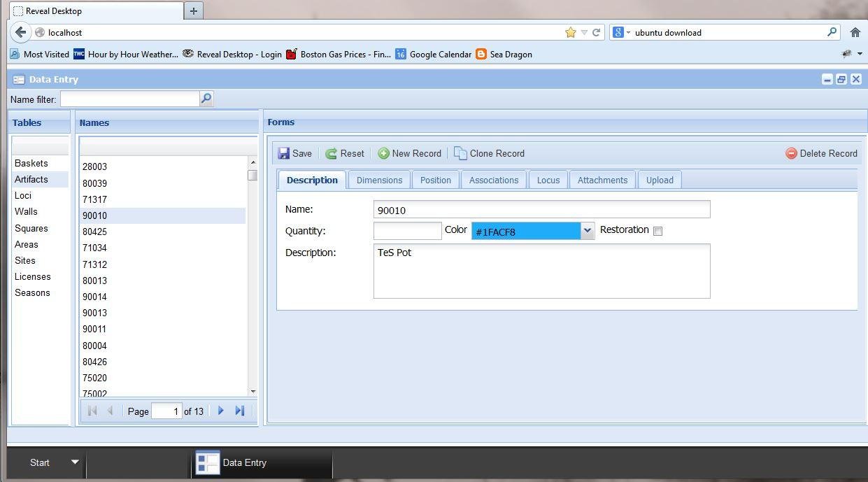Open the Color dropdown
The height and width of the screenshot is (482, 868).
click(587, 230)
